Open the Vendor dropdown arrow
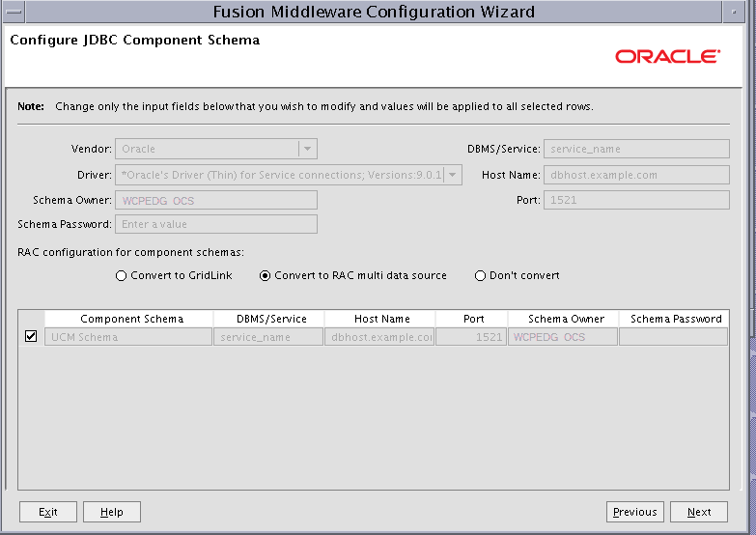Image resolution: width=756 pixels, height=535 pixels. (308, 149)
